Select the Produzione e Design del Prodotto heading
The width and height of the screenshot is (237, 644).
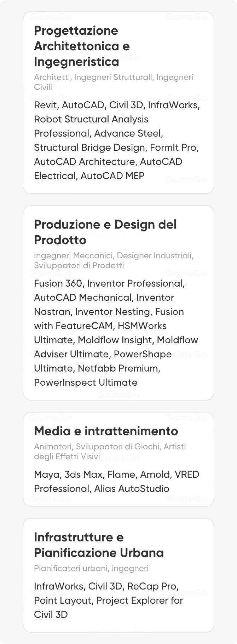(105, 232)
